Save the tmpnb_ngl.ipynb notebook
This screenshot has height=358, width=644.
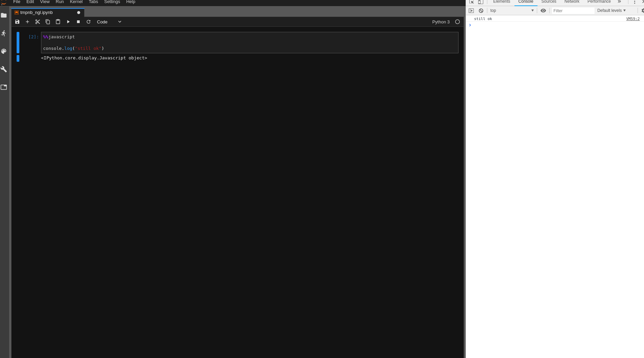pos(17,22)
